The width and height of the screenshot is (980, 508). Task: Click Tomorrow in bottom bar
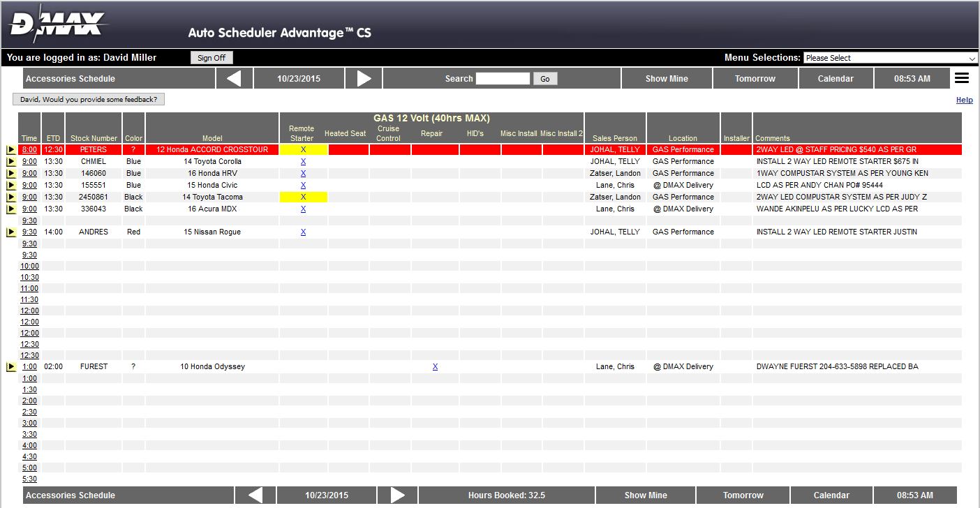[743, 495]
